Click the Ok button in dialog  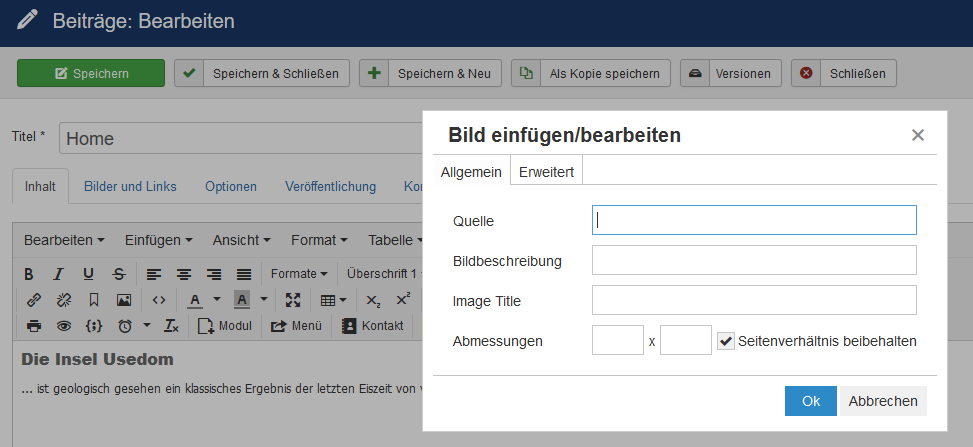tap(810, 401)
